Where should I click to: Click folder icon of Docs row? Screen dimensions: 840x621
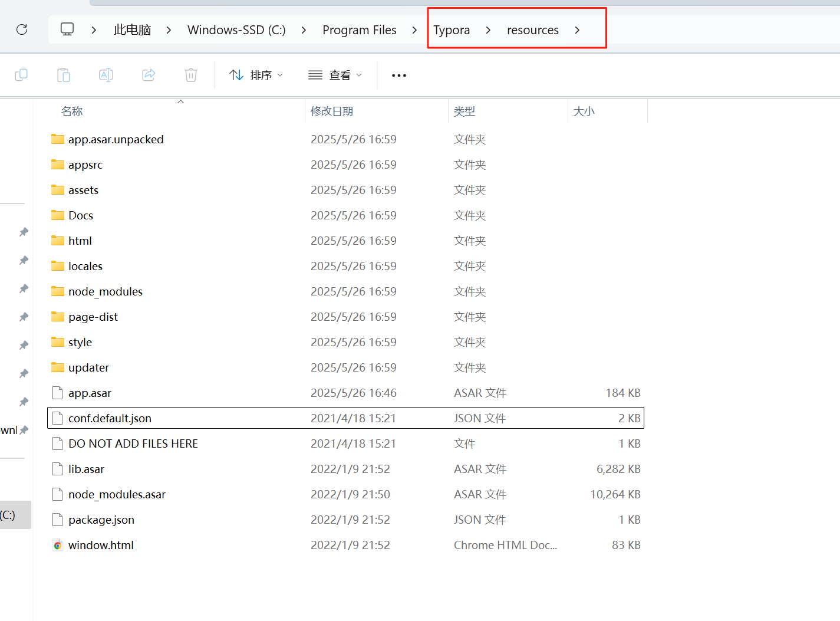tap(57, 215)
